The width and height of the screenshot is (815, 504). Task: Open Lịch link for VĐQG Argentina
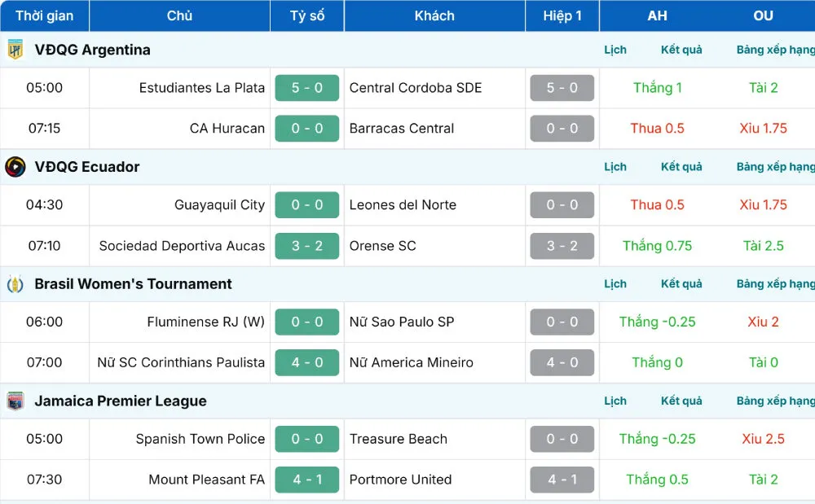point(615,50)
